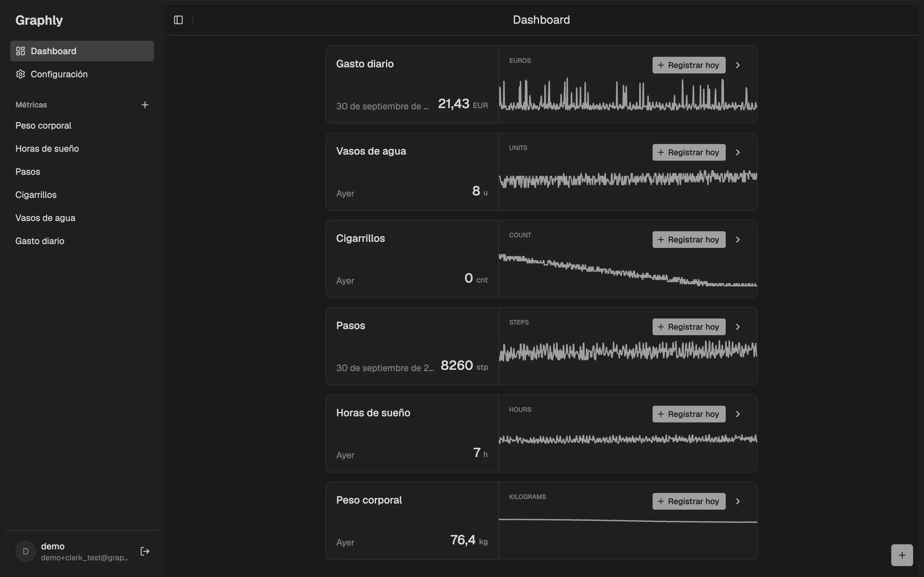
Task: Click the Graphly logo text
Action: click(39, 20)
